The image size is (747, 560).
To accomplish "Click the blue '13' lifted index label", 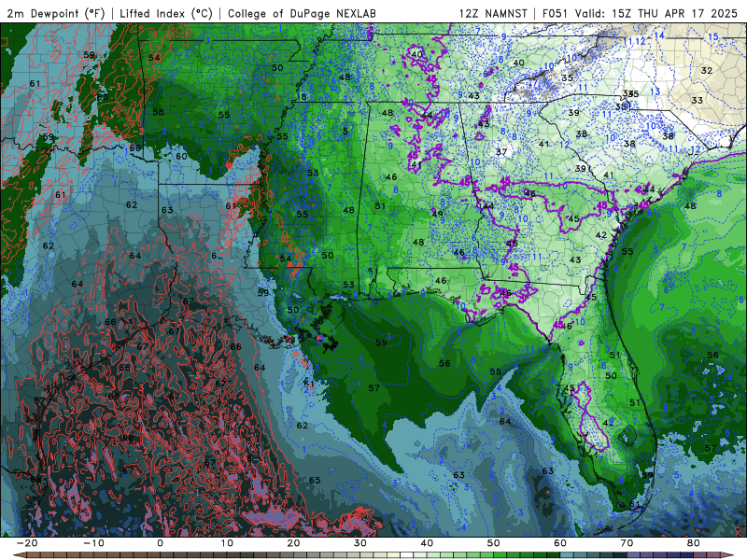I will tap(655, 91).
